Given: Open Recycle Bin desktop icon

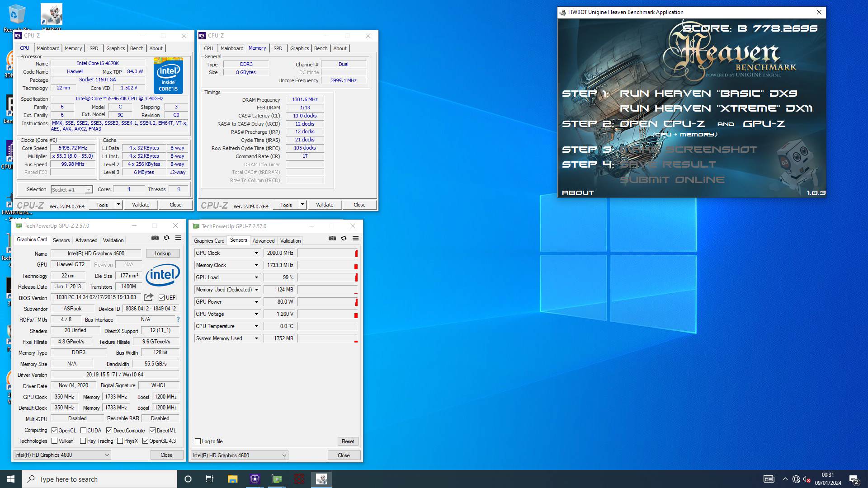Looking at the screenshot, I should tap(17, 18).
